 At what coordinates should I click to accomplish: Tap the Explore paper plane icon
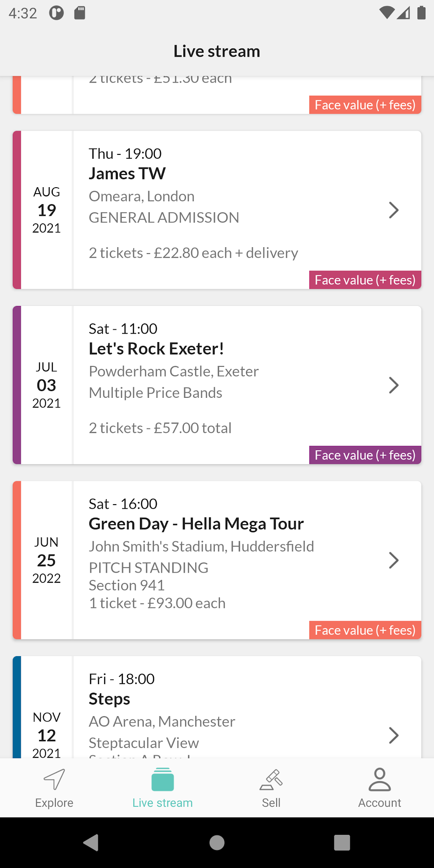click(x=54, y=779)
